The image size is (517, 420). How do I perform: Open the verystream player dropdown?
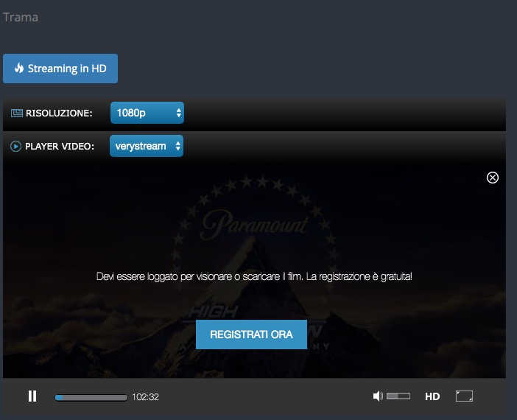pos(146,147)
